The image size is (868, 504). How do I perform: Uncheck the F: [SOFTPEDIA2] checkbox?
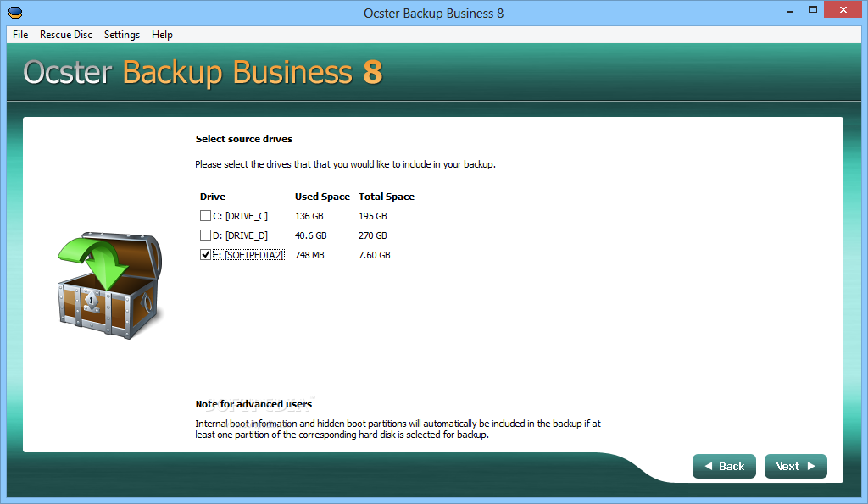pyautogui.click(x=205, y=254)
